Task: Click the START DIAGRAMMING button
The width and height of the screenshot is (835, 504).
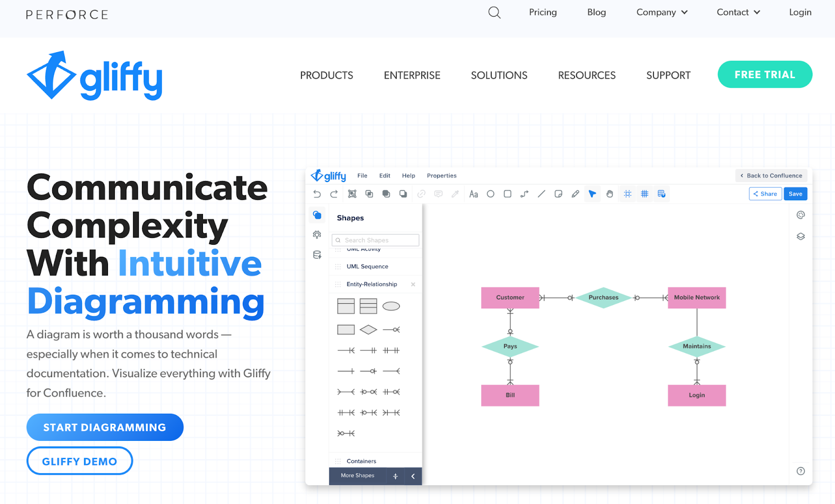Action: pyautogui.click(x=105, y=427)
